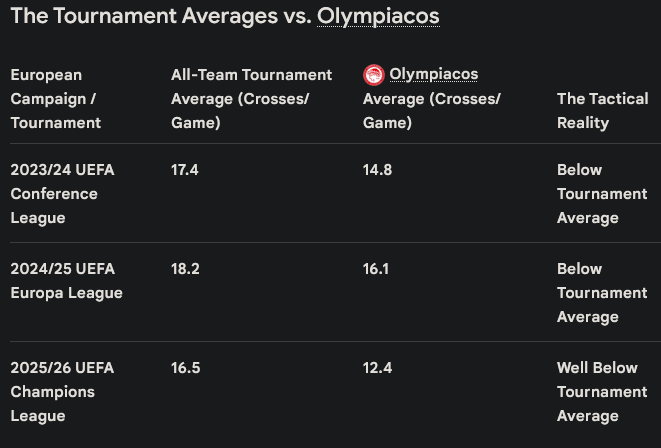
Task: Click the All-Team Tournament Average column header
Action: coord(252,99)
